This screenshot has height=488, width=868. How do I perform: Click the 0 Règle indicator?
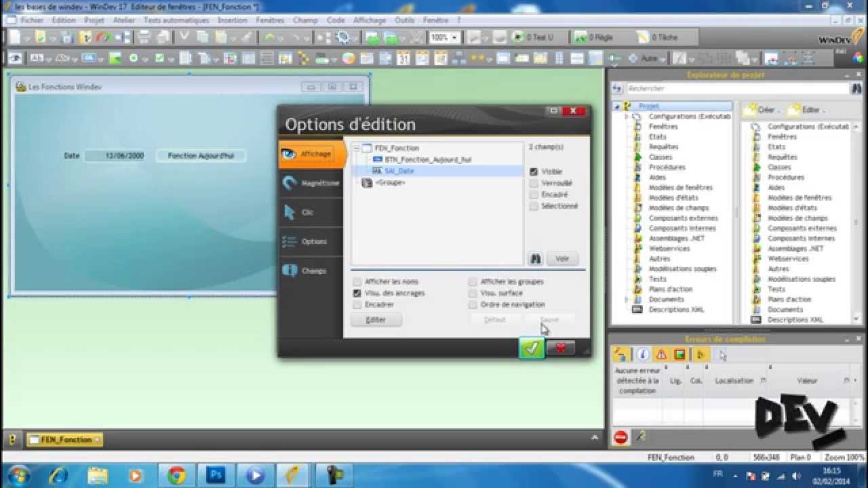(593, 37)
